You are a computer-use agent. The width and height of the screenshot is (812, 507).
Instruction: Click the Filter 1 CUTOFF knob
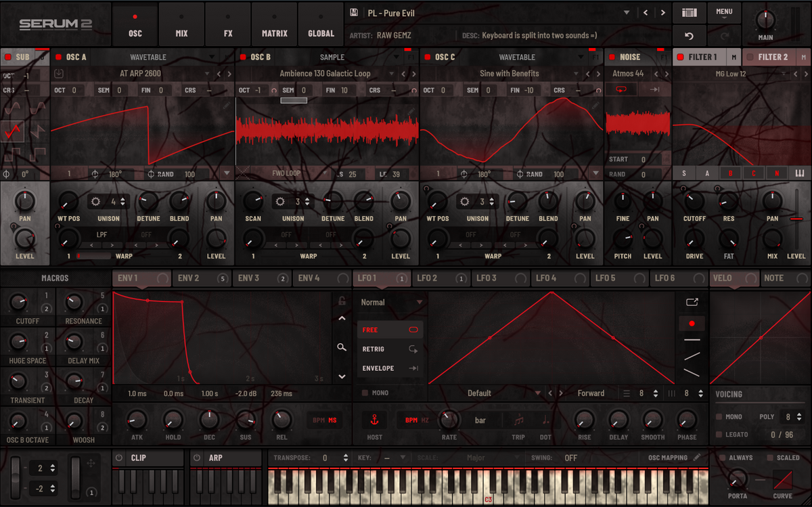(x=694, y=200)
